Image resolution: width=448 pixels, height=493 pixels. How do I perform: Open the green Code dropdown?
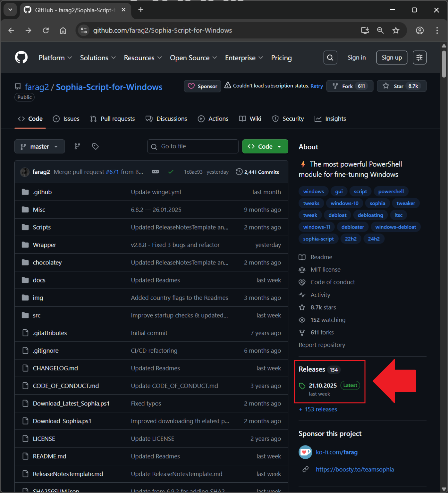tap(265, 146)
